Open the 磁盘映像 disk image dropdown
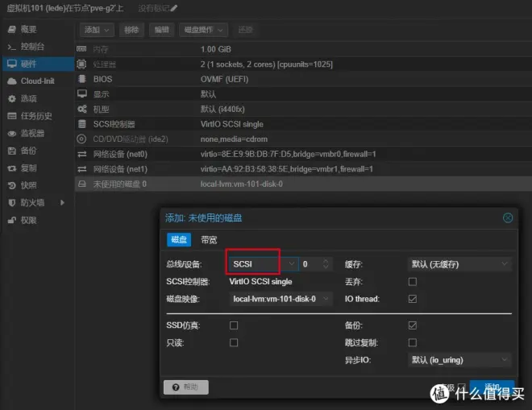Viewport: 532px width, 410px height. [x=281, y=299]
